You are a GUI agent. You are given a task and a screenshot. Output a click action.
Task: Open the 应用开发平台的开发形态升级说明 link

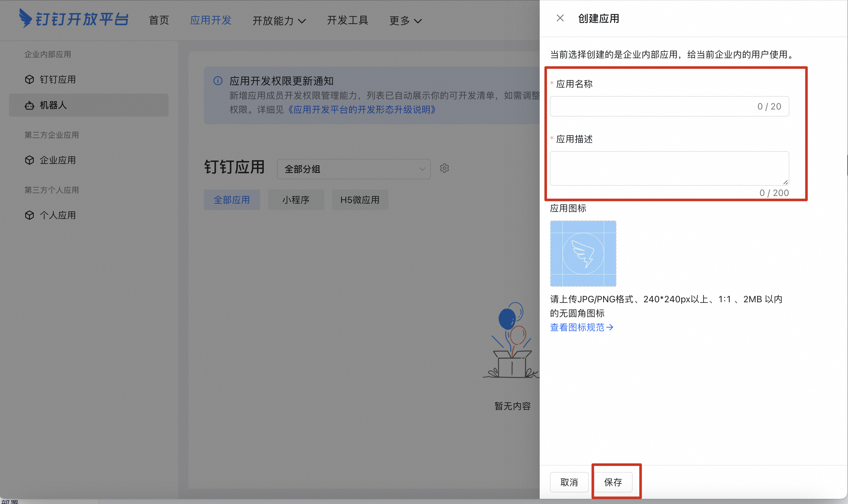point(361,110)
